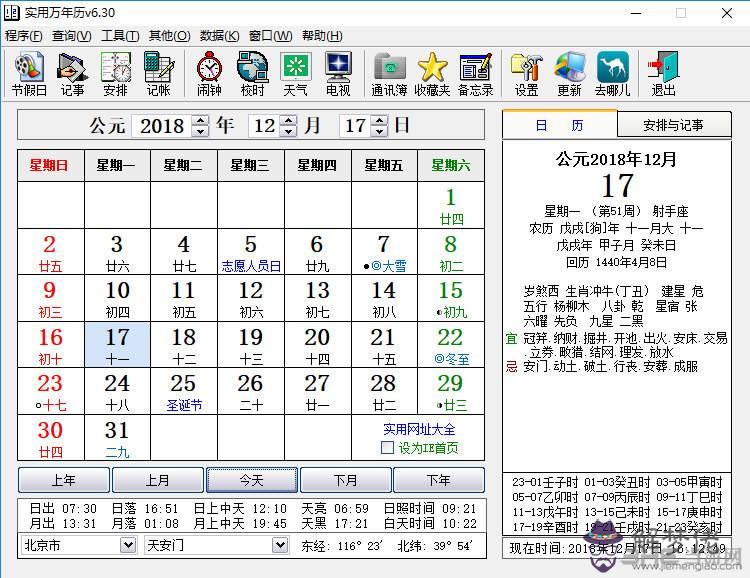Open the 工具(T) menu
Image resolution: width=750 pixels, height=578 pixels.
click(120, 35)
